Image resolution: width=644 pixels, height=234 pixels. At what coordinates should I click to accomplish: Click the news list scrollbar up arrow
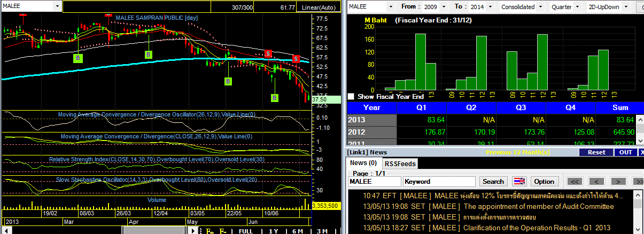click(638, 196)
